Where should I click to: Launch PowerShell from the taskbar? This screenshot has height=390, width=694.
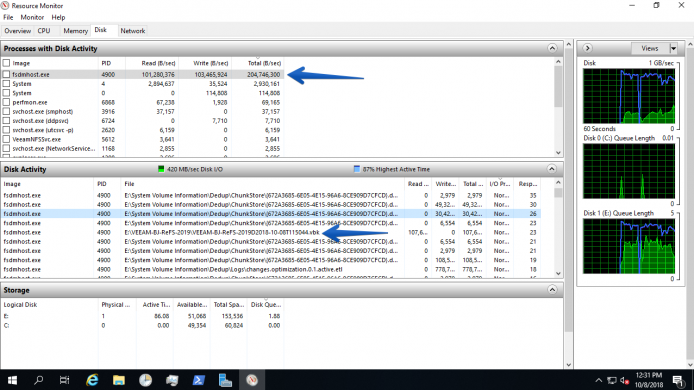[x=198, y=380]
